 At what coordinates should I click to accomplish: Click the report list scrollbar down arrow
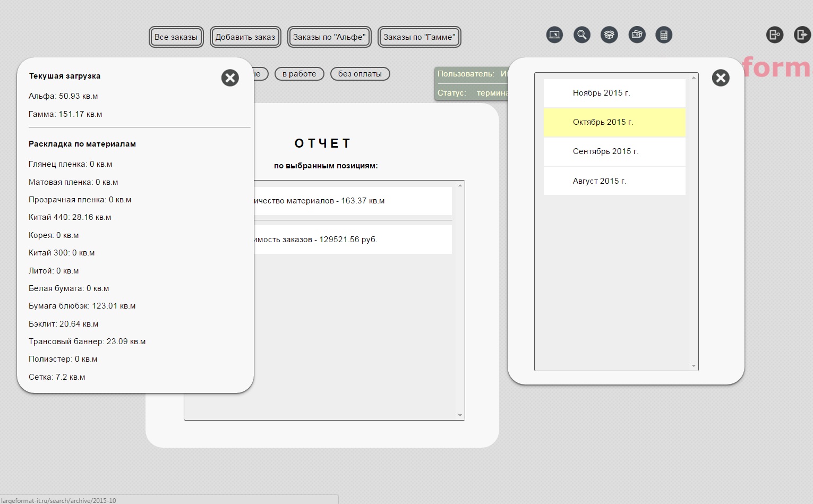(x=460, y=415)
